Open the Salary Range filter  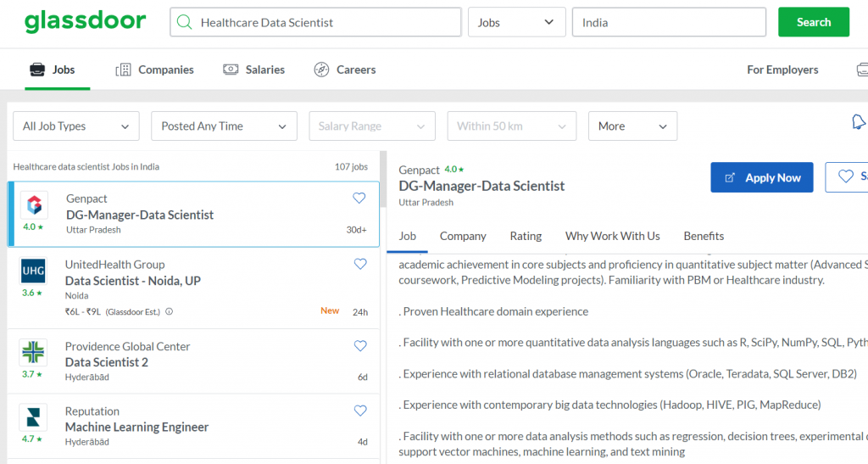(372, 126)
